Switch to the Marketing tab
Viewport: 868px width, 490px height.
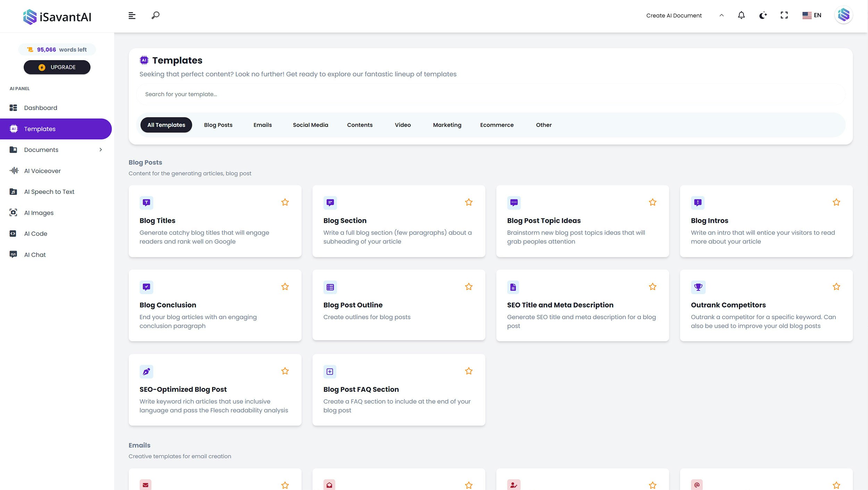447,125
